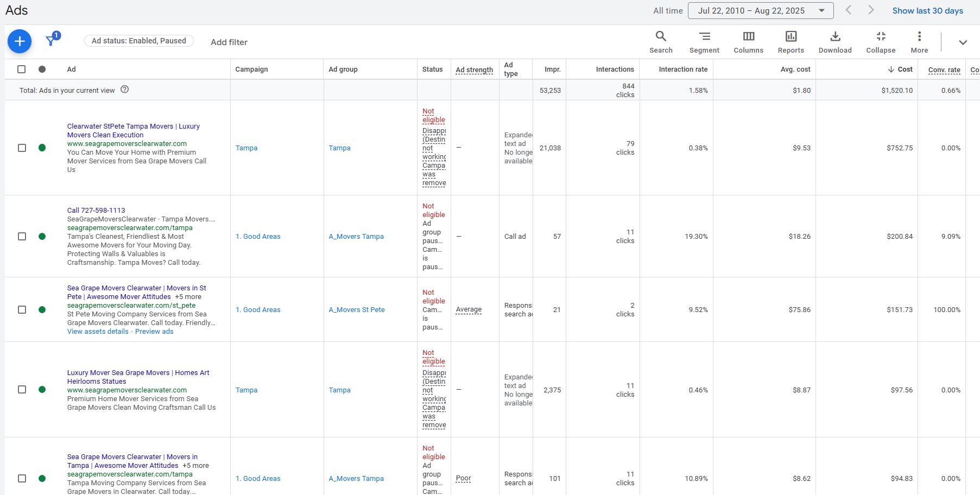This screenshot has height=495, width=980.
Task: Click green status dot of Clearwater StPete Tampa ad
Action: click(42, 148)
